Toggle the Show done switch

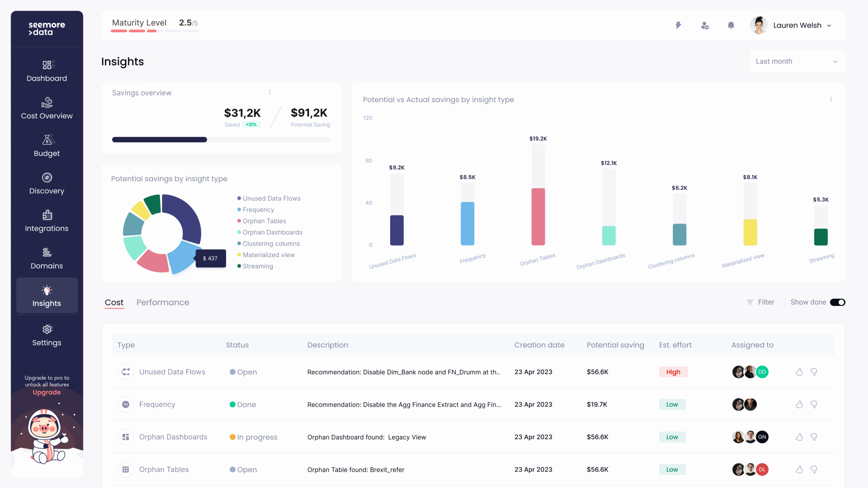(x=837, y=302)
